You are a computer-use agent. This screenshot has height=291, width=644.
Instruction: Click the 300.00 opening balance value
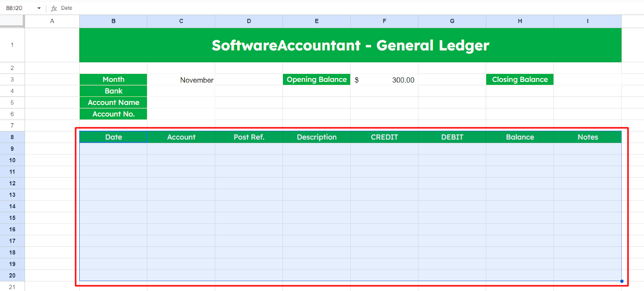384,80
